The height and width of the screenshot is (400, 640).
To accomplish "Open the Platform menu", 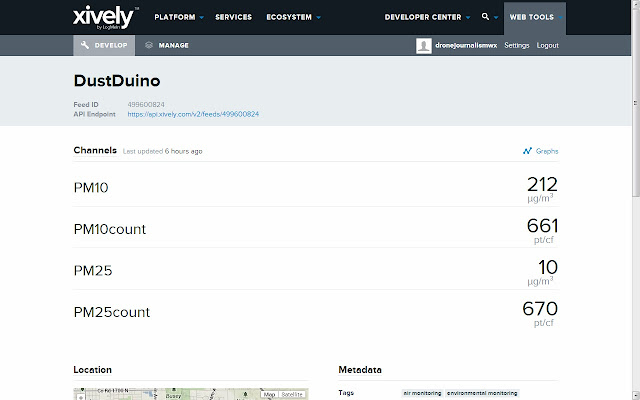I will [175, 17].
